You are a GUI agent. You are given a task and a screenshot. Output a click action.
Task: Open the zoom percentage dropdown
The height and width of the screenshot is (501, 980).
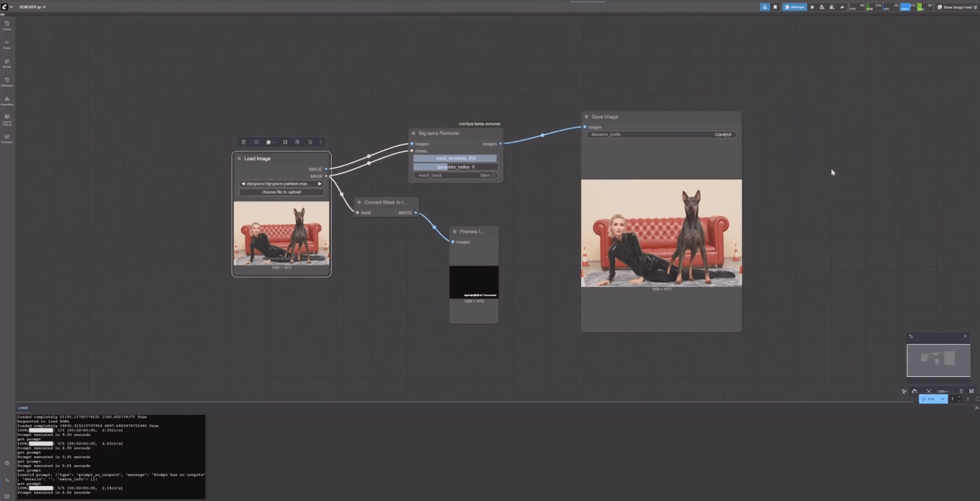coord(943,391)
